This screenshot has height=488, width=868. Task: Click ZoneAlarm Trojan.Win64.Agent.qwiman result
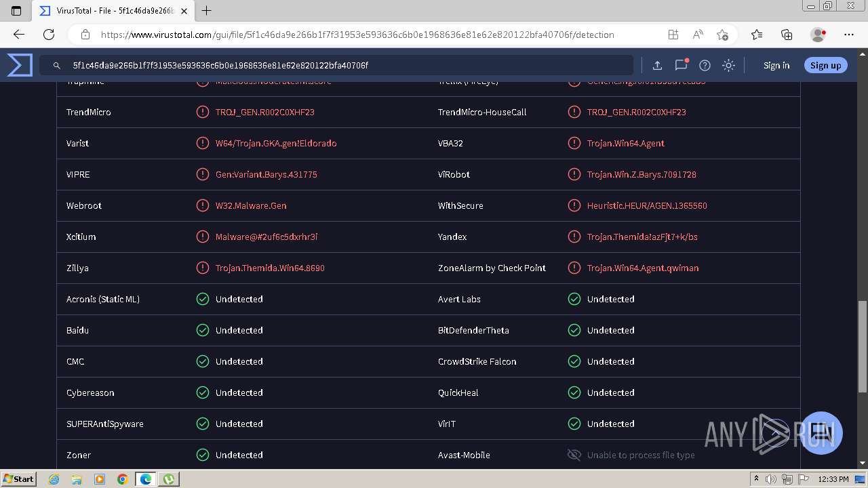643,268
